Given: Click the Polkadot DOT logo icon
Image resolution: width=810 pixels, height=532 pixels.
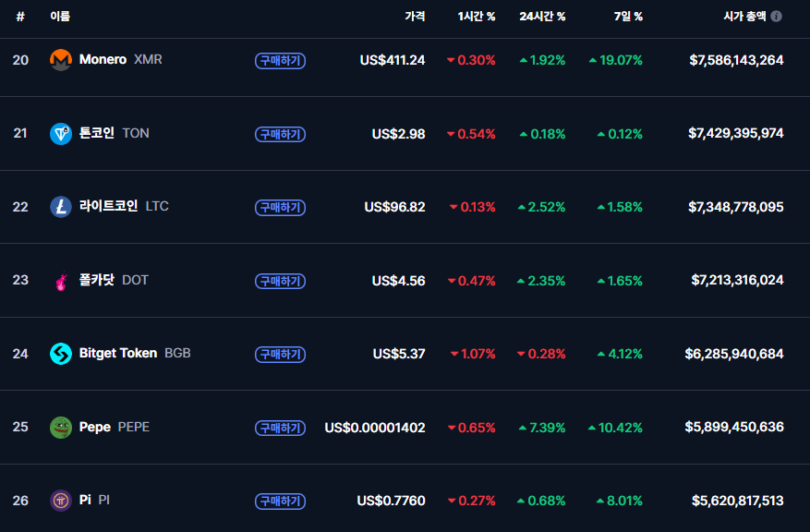Looking at the screenshot, I should (x=60, y=281).
